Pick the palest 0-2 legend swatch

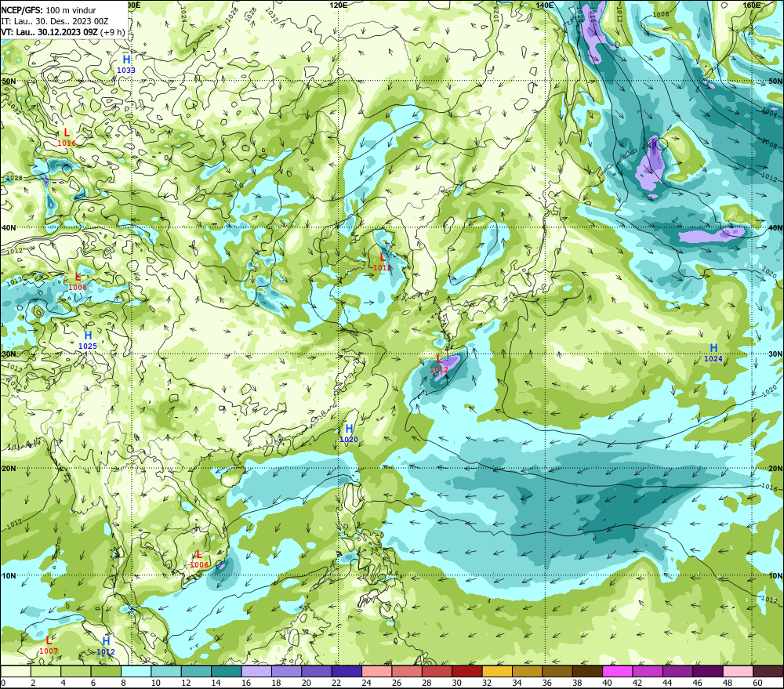(x=16, y=671)
